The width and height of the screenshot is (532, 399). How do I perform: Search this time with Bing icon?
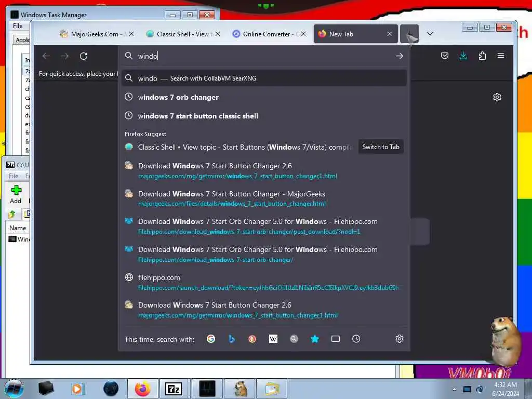click(x=232, y=339)
